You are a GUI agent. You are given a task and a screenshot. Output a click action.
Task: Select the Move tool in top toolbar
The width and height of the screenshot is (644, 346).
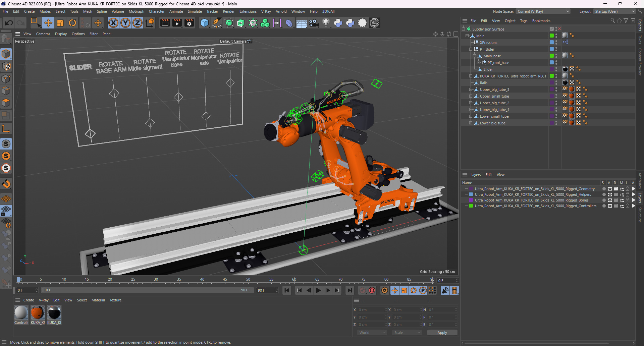(x=48, y=23)
